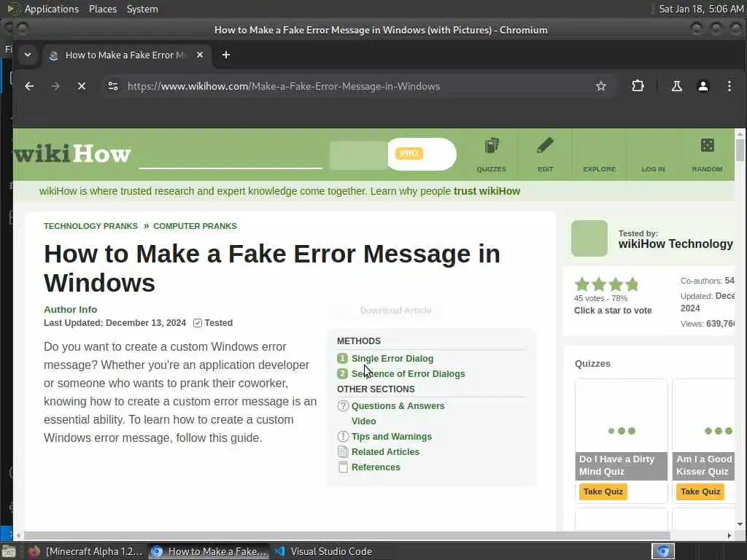This screenshot has width=747, height=560.
Task: Take the Dirty Mind Quiz
Action: coord(603,491)
